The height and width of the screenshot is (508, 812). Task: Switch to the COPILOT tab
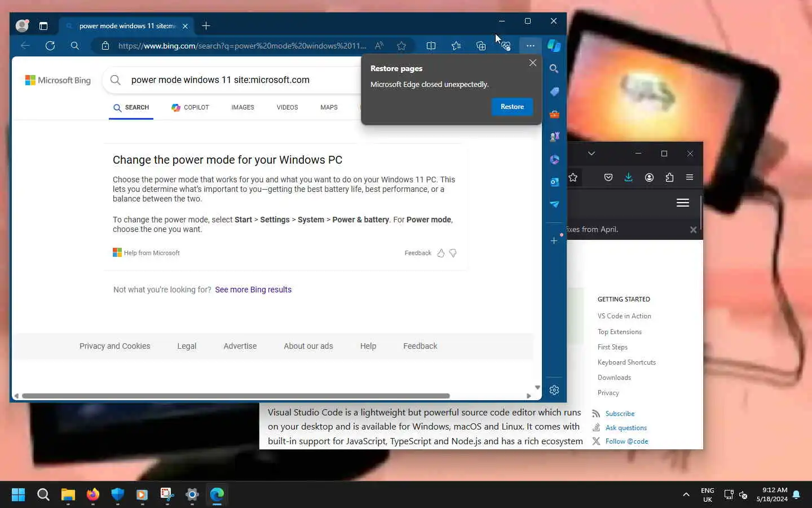190,107
